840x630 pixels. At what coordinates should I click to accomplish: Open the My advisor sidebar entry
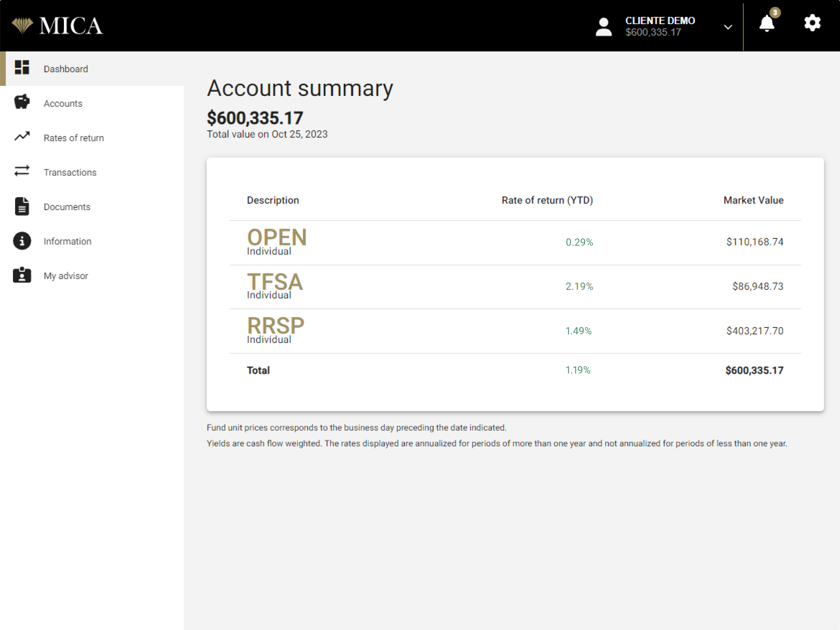(x=92, y=276)
